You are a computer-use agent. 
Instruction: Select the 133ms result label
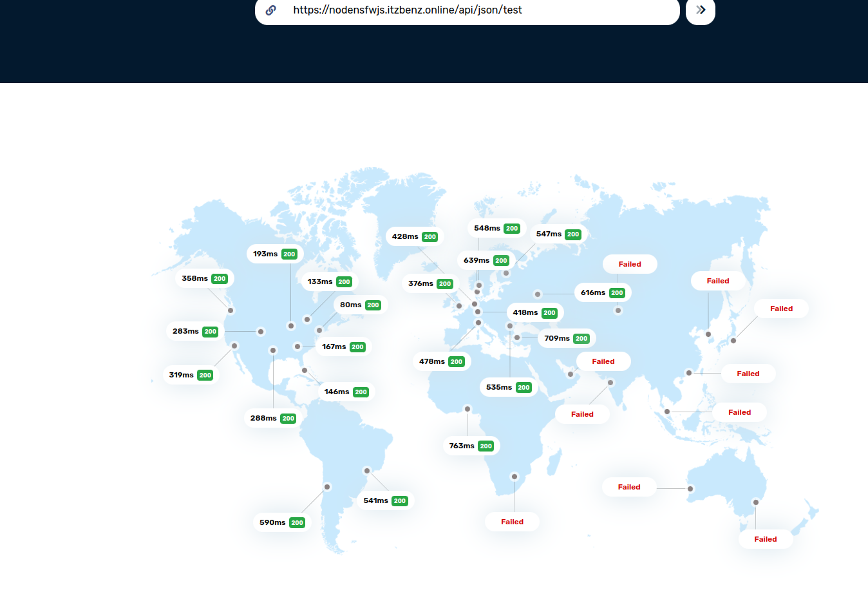click(330, 281)
